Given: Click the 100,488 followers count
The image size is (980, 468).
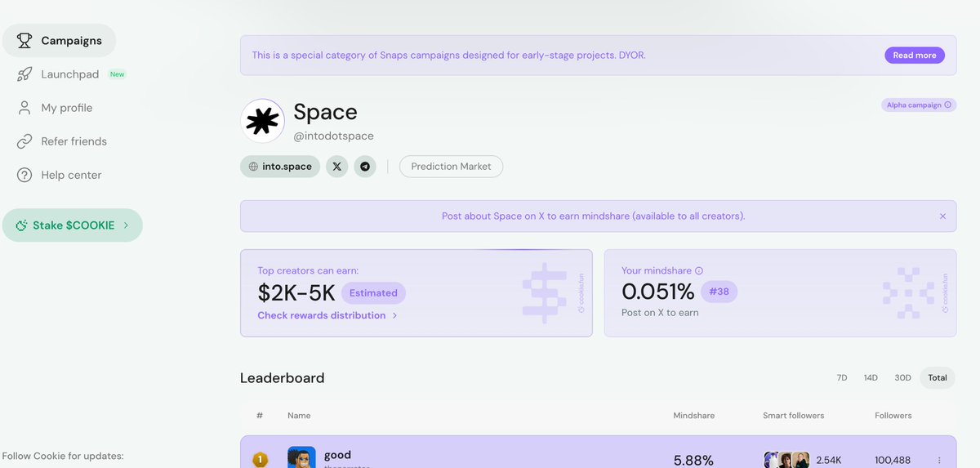Looking at the screenshot, I should 892,461.
